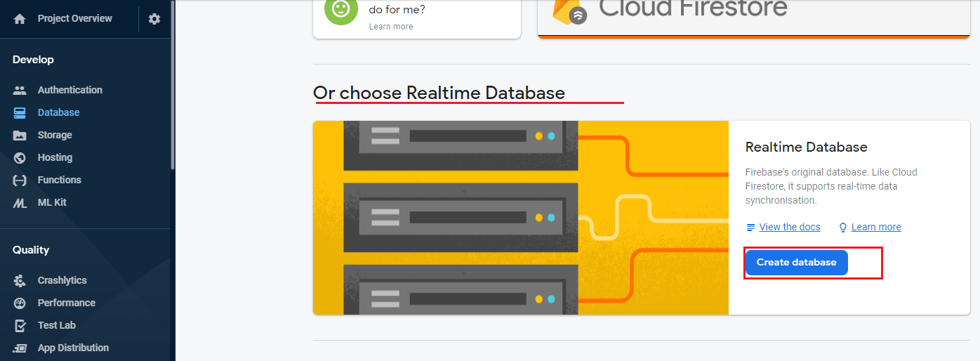Click the ML Kit icon

tap(20, 202)
